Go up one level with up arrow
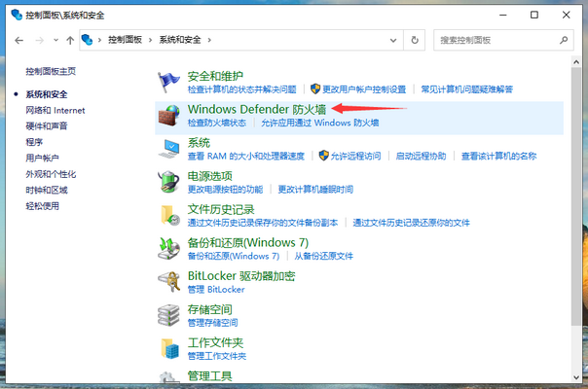This screenshot has width=588, height=389. [70, 40]
